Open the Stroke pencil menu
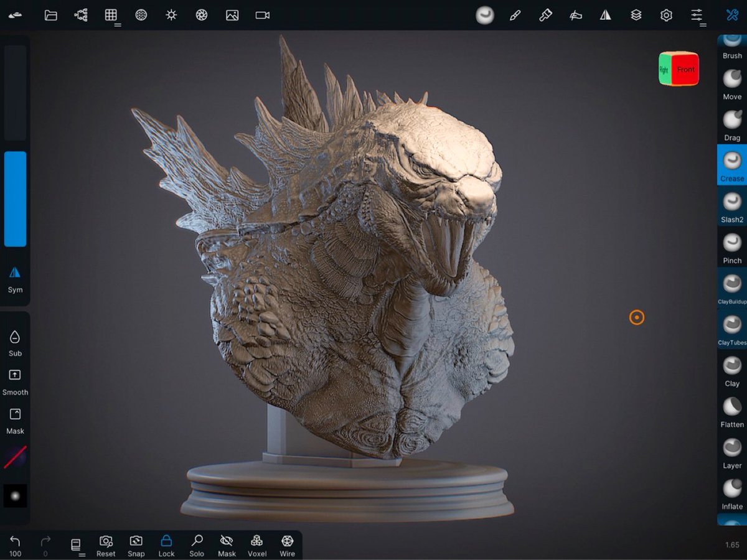Image resolution: width=747 pixels, height=560 pixels. (515, 15)
